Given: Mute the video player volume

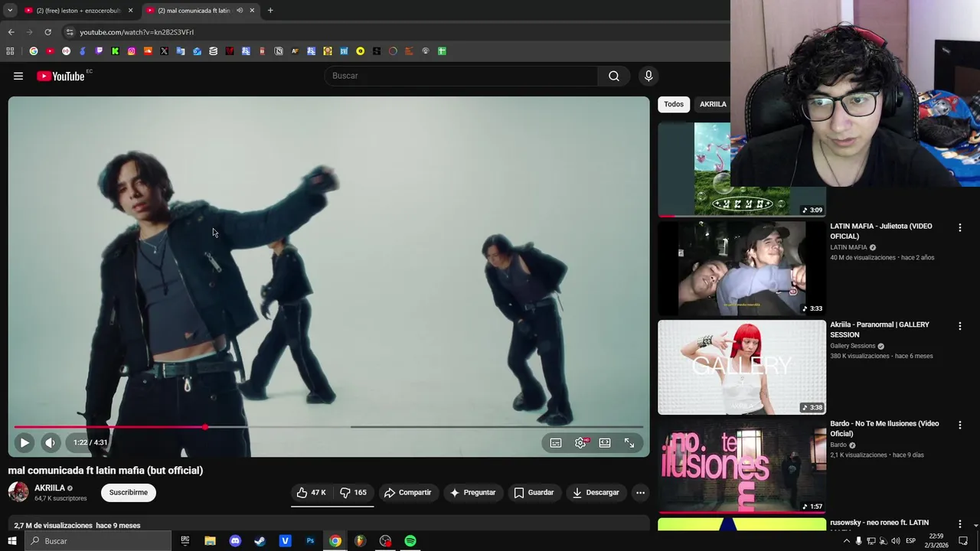Looking at the screenshot, I should click(50, 442).
